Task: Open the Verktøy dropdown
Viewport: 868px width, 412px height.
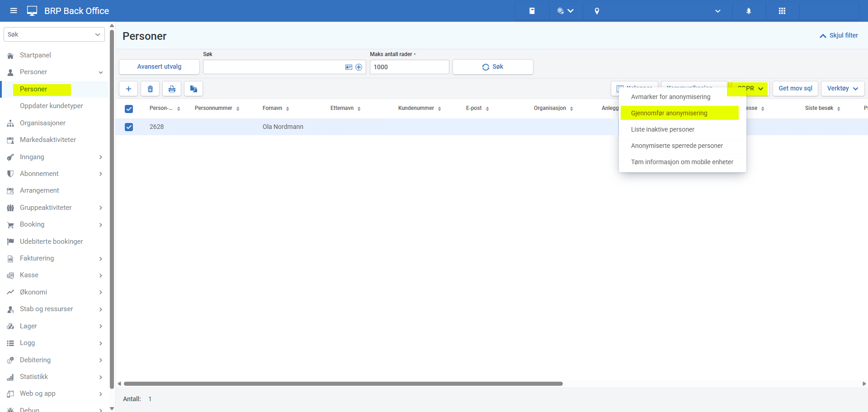Action: pyautogui.click(x=842, y=89)
